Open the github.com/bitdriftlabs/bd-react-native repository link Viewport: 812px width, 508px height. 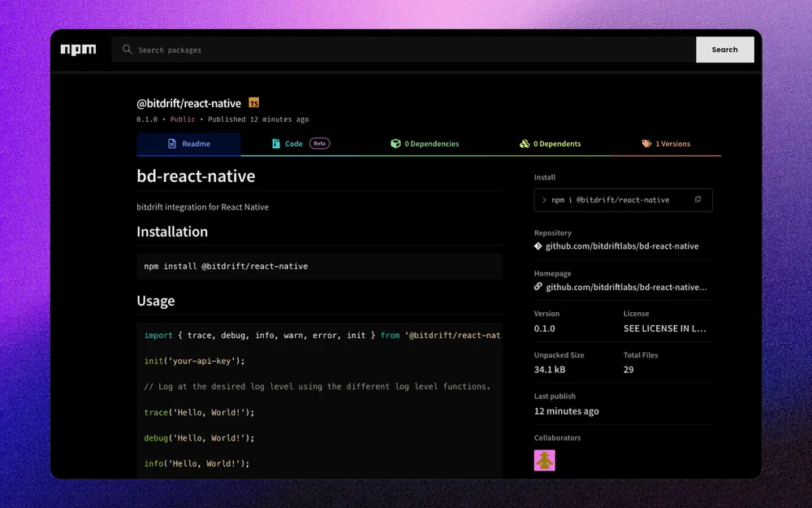pyautogui.click(x=622, y=246)
